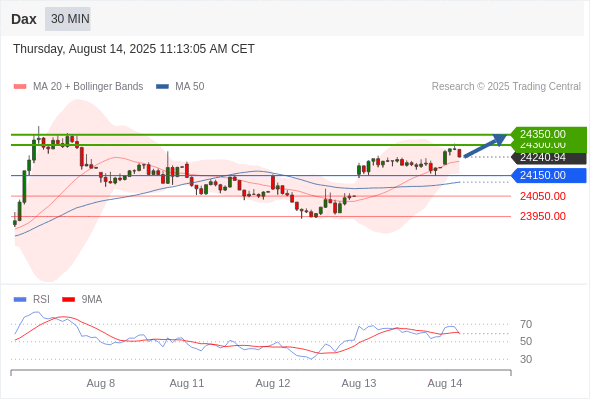Click the MA 50 legend label
The height and width of the screenshot is (400, 590).
coord(190,87)
